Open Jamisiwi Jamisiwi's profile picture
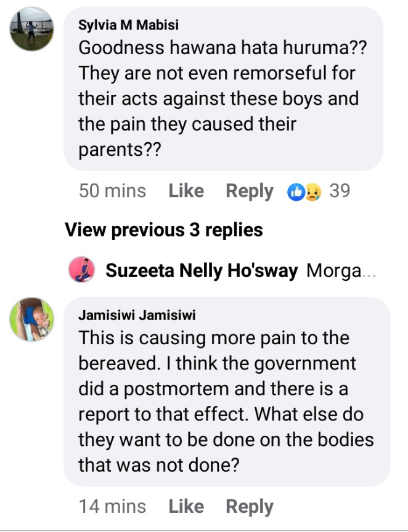This screenshot has width=408, height=532. 31,320
